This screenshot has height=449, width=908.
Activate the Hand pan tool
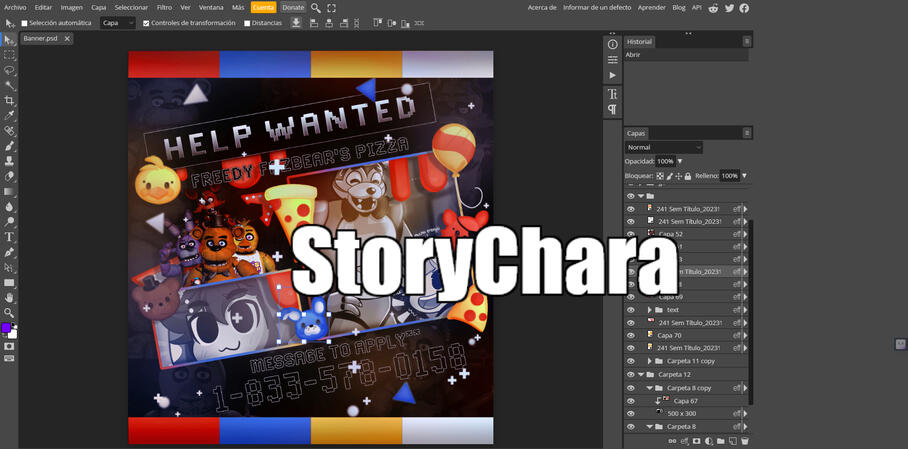pos(10,297)
